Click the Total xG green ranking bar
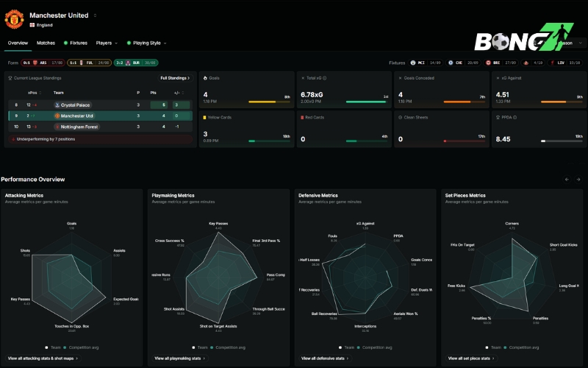 [x=365, y=102]
